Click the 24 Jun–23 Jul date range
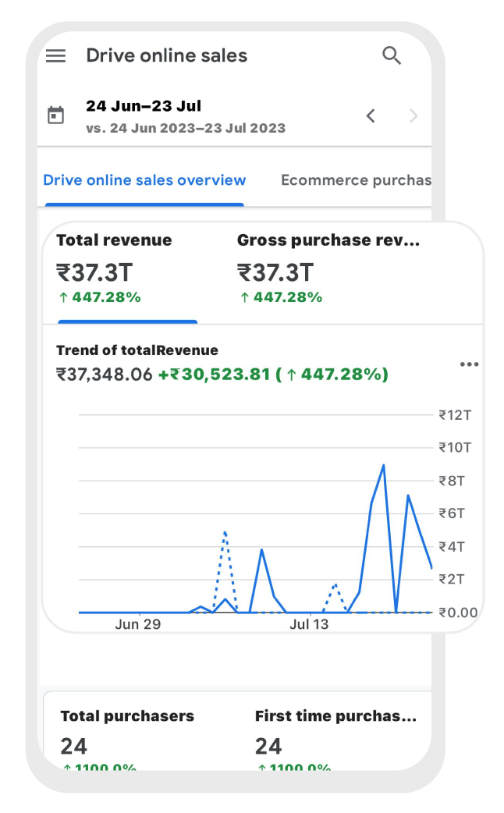Image resolution: width=504 pixels, height=813 pixels. [144, 106]
